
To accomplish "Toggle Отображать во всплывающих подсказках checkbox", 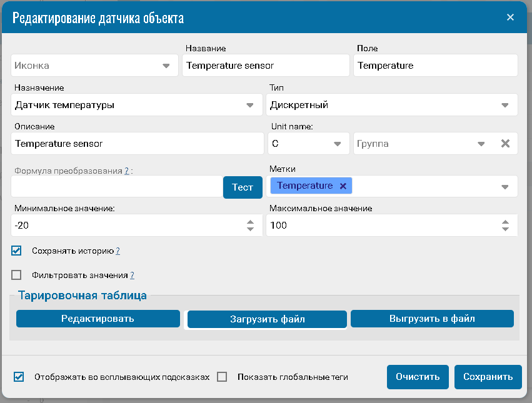I will point(19,377).
